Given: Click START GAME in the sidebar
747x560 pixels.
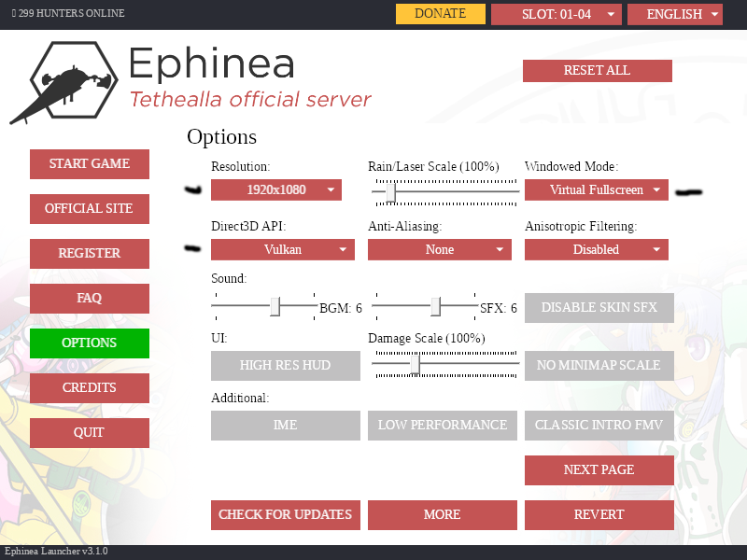Looking at the screenshot, I should 90,164.
